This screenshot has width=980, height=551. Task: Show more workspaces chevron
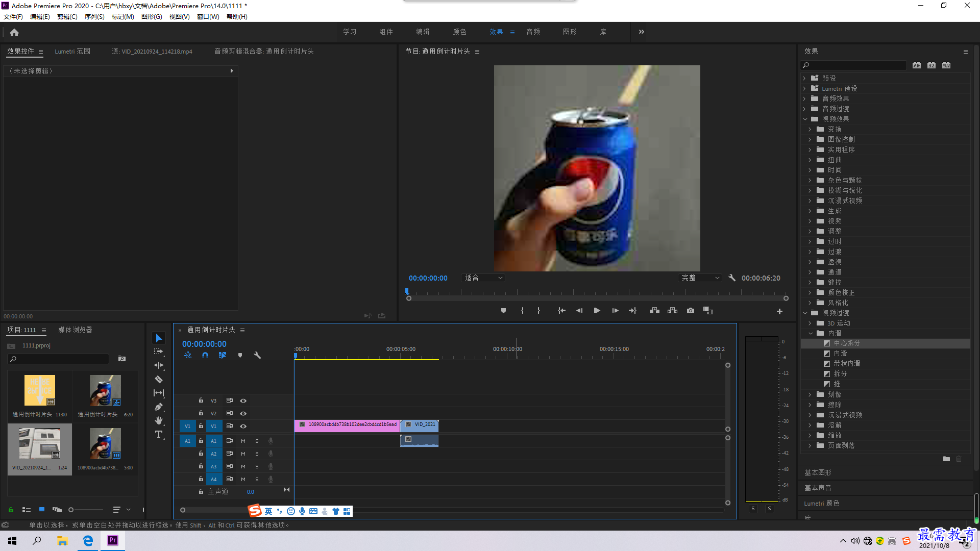click(642, 32)
